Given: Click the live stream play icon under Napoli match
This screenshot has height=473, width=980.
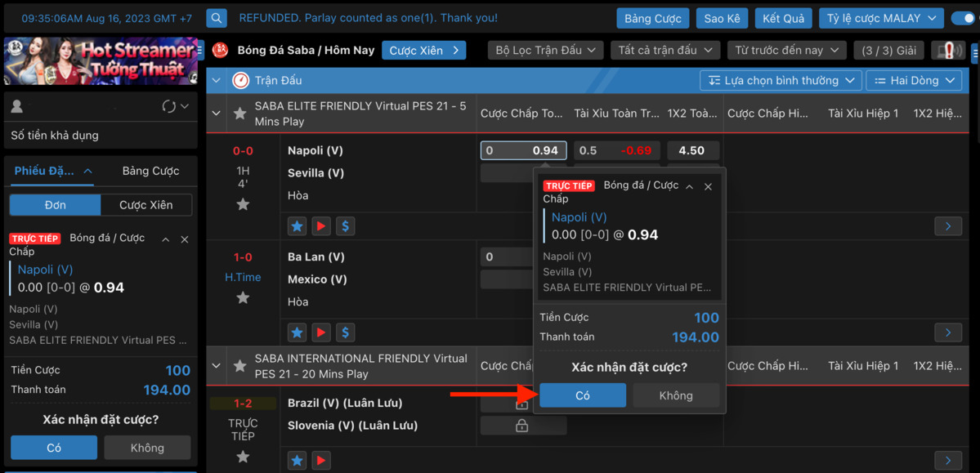Looking at the screenshot, I should click(321, 226).
